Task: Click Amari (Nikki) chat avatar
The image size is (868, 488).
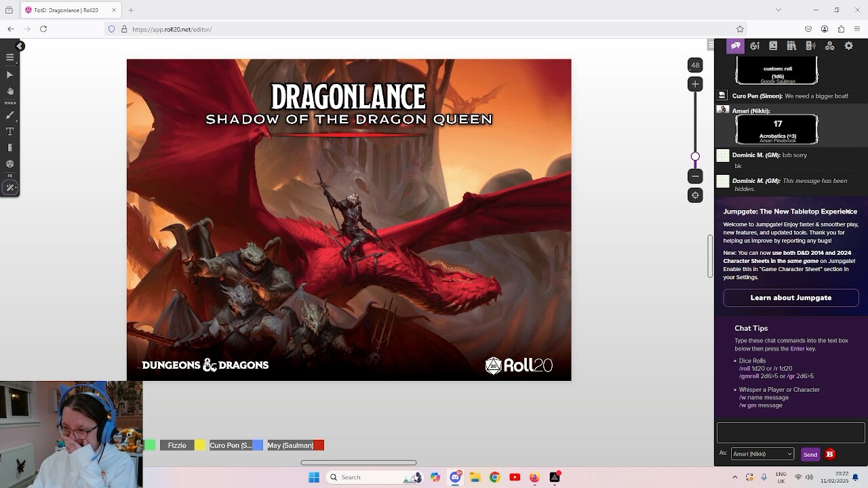Action: coord(723,110)
